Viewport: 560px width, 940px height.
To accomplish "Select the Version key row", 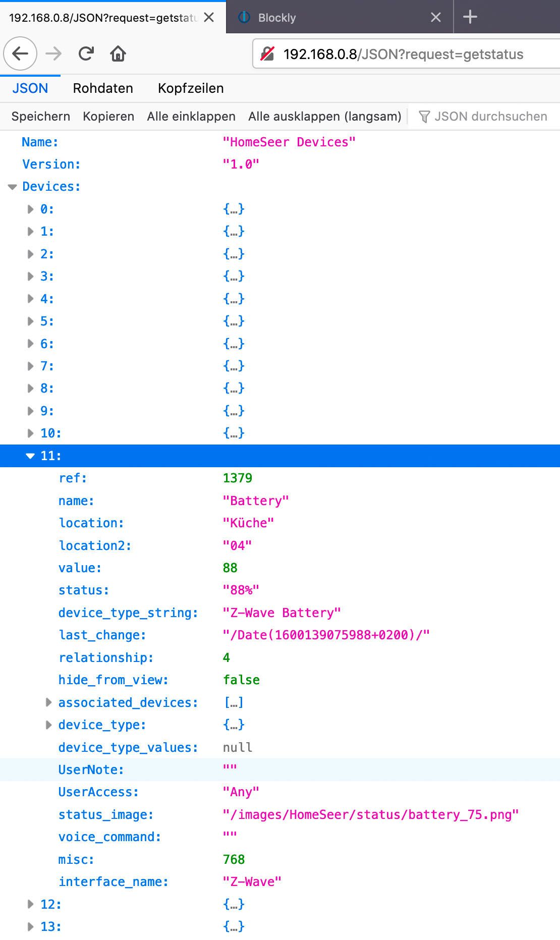I will click(x=280, y=164).
